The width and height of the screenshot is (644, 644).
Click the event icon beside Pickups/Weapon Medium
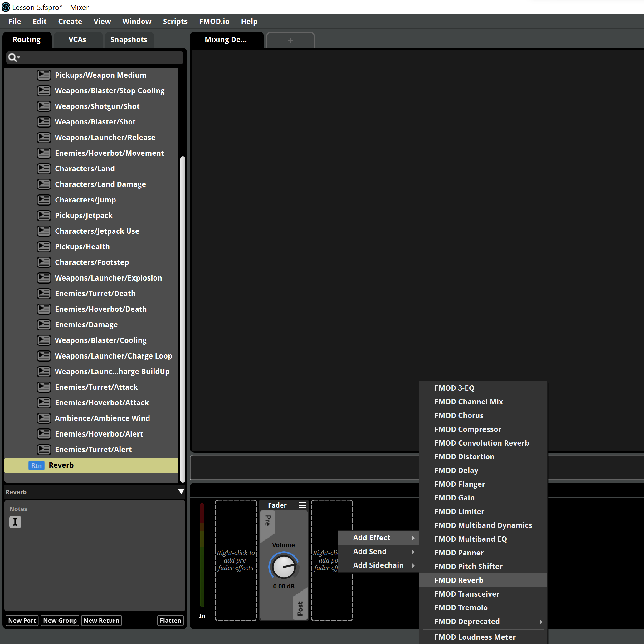click(44, 75)
